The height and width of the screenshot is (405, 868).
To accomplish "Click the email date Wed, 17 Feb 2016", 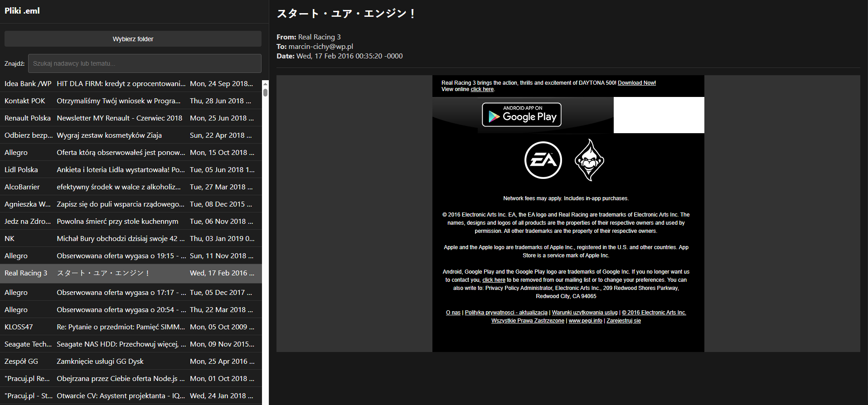I will point(349,56).
